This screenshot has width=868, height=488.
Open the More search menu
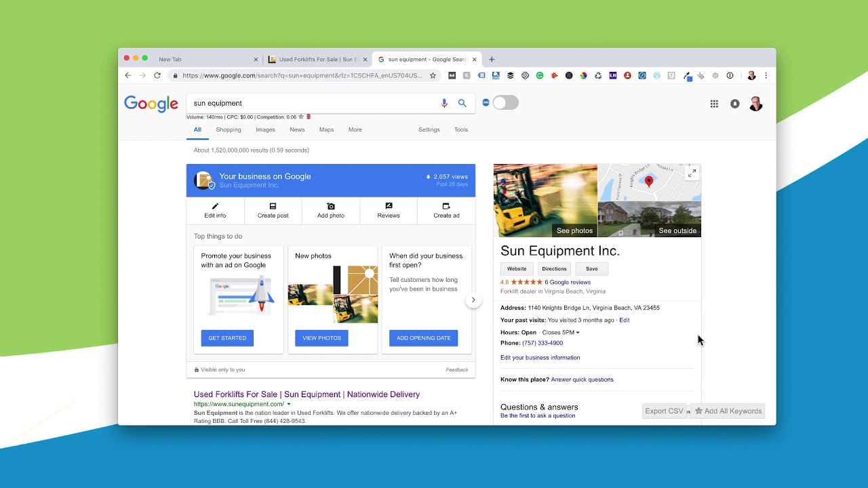355,129
